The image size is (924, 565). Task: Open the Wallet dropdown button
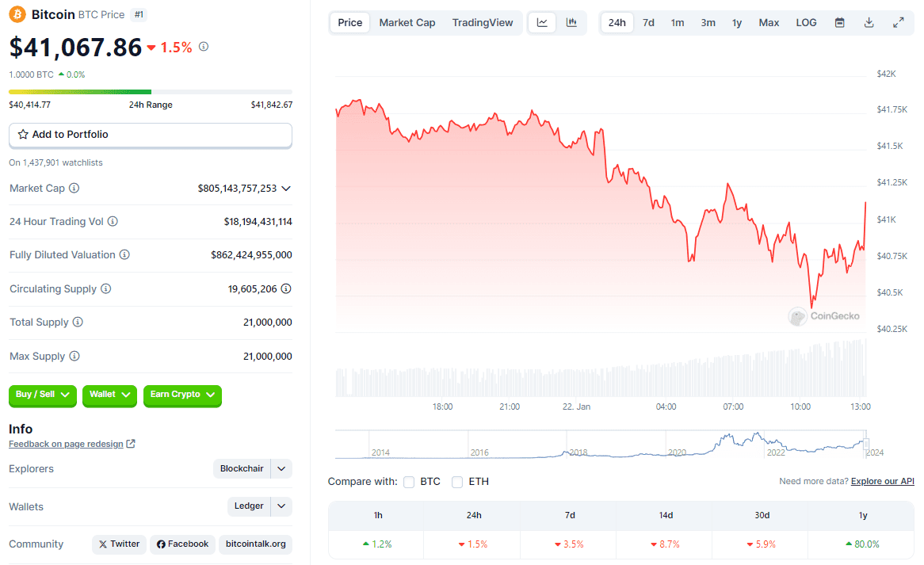click(x=109, y=395)
